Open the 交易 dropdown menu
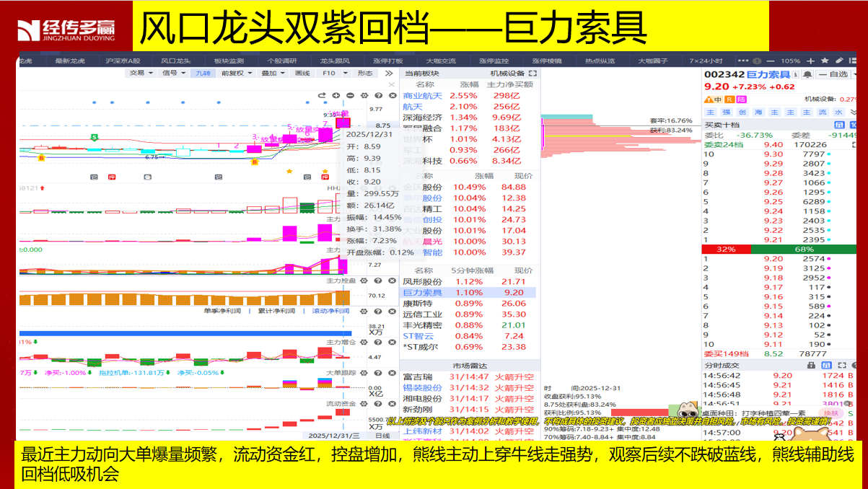This screenshot has width=868, height=489. click(140, 73)
